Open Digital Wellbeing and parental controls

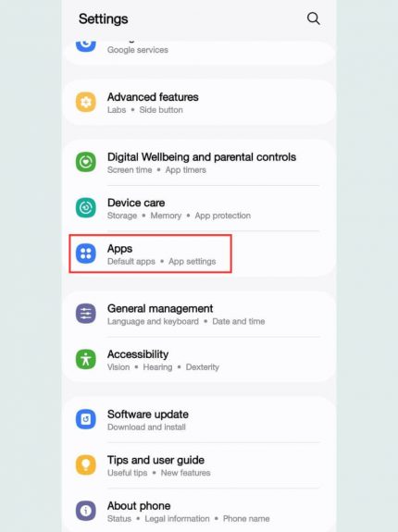[199, 163]
